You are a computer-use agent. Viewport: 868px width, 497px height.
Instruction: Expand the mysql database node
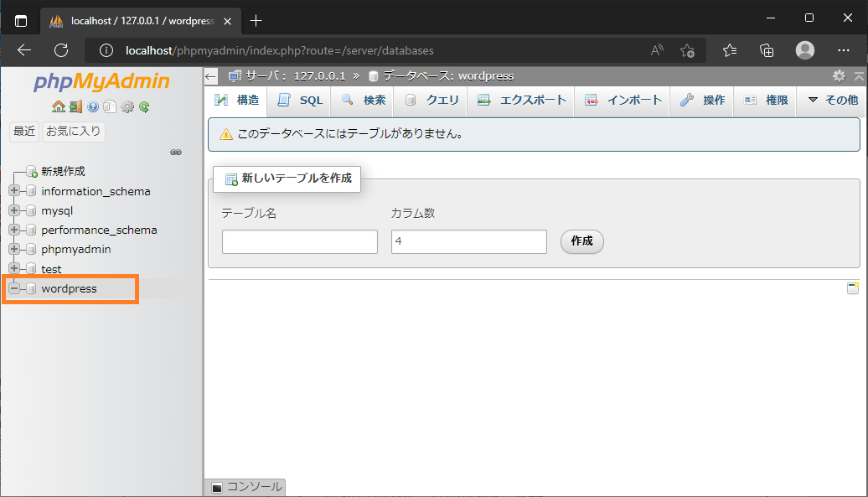14,210
